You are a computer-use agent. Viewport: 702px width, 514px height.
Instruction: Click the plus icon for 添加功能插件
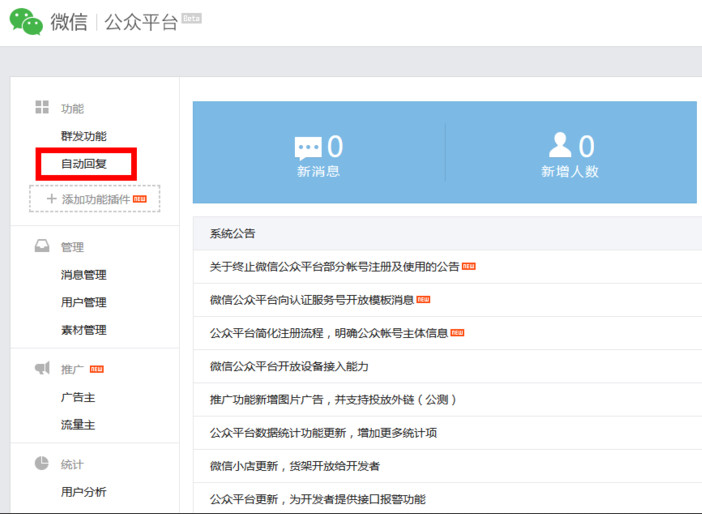[x=51, y=199]
